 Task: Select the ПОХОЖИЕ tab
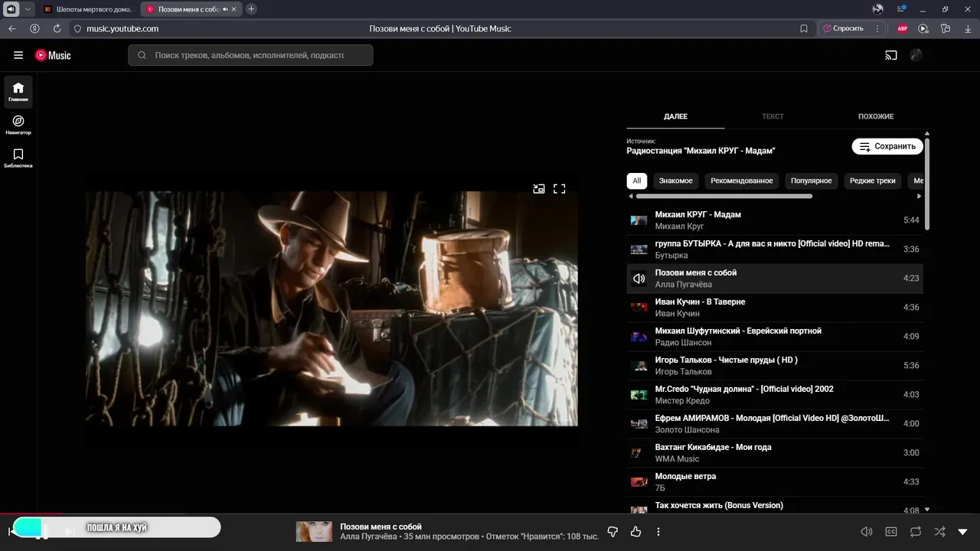pyautogui.click(x=876, y=116)
